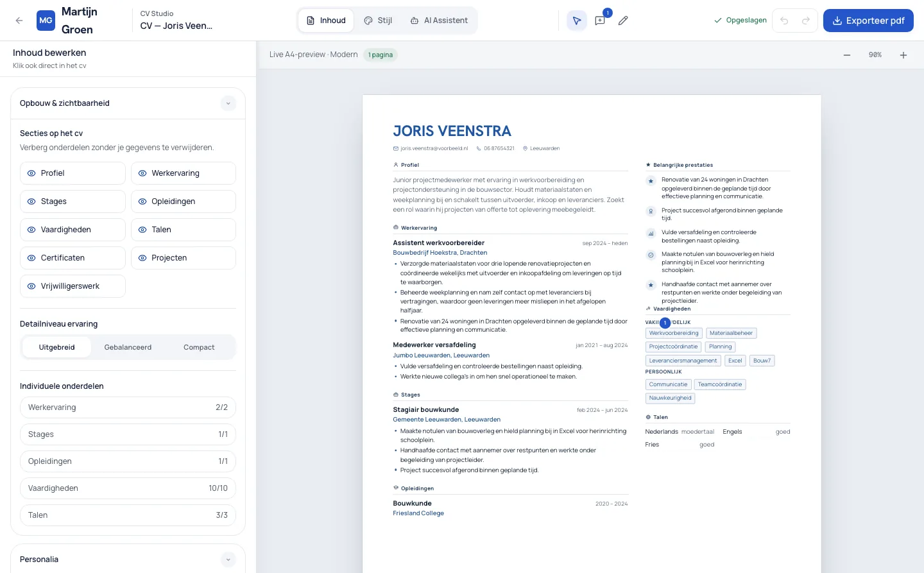Click the Assistent werkvoorbereider job title in preview
Image resolution: width=924 pixels, height=573 pixels.
click(439, 243)
